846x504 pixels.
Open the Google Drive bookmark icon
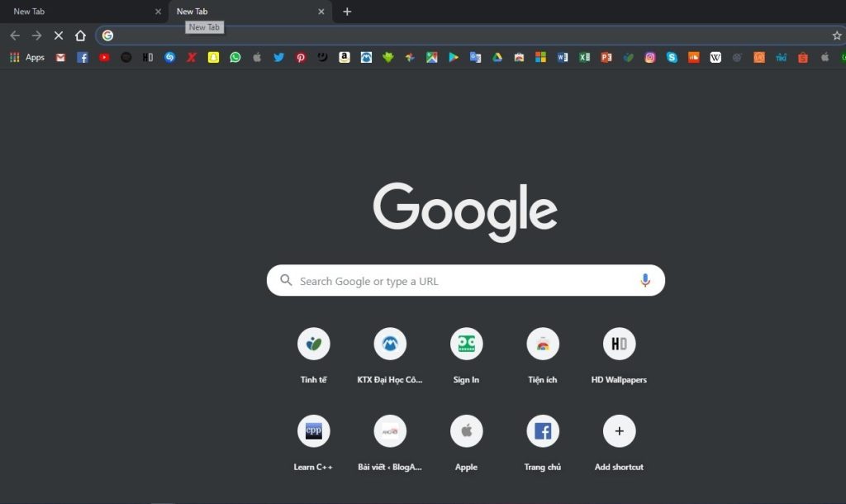[497, 57]
